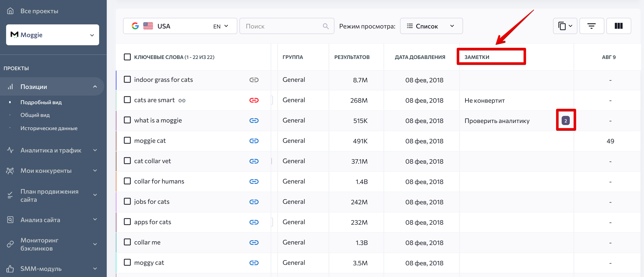Click the note badge '2' on 'what is a moggie'
This screenshot has width=644, height=277.
(566, 120)
